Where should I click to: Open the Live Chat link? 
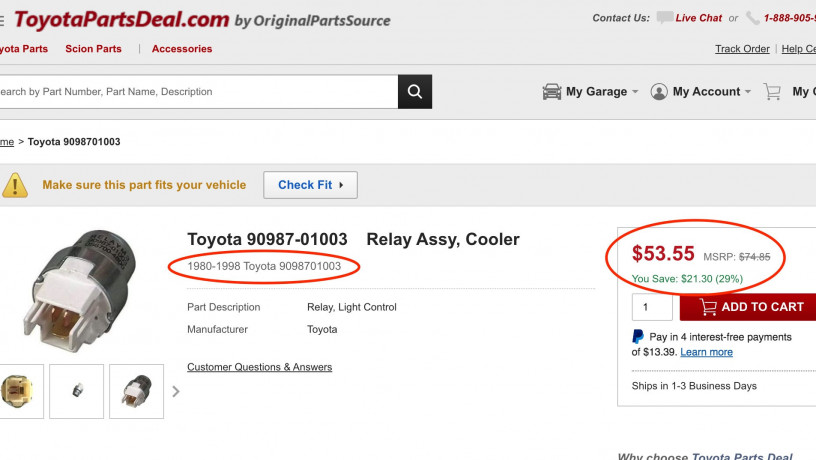[x=698, y=18]
